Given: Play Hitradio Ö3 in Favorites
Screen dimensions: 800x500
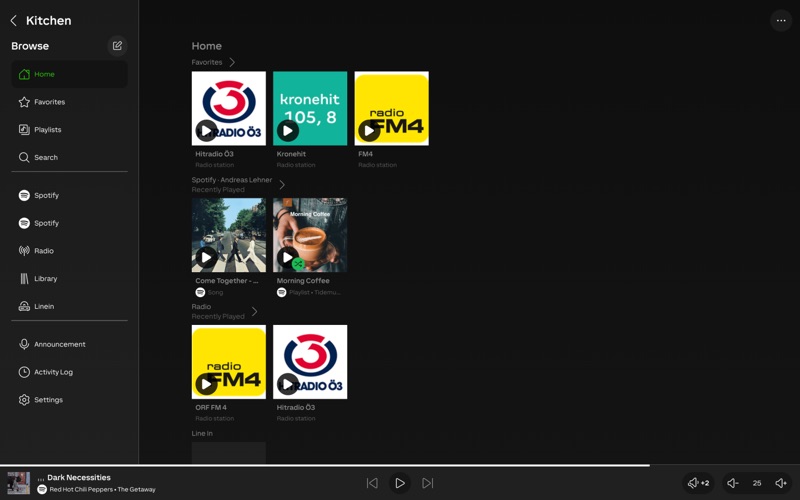Looking at the screenshot, I should click(206, 131).
